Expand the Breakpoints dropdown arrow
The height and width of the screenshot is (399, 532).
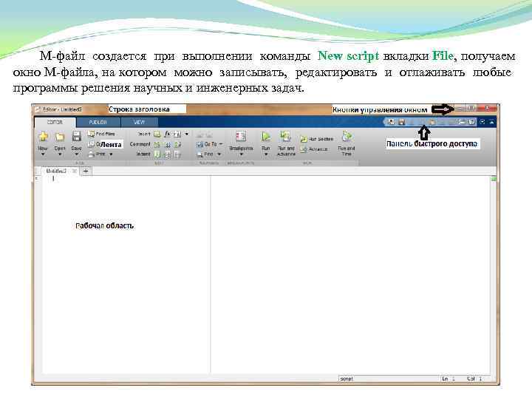(241, 154)
